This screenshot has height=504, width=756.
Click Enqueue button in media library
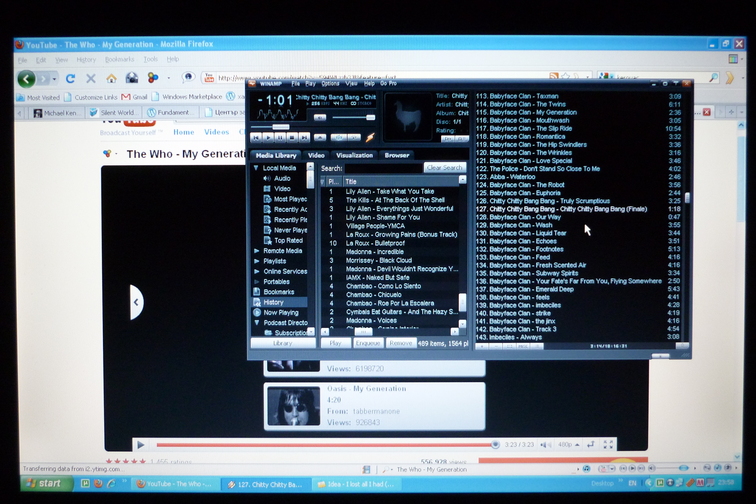[x=368, y=343]
